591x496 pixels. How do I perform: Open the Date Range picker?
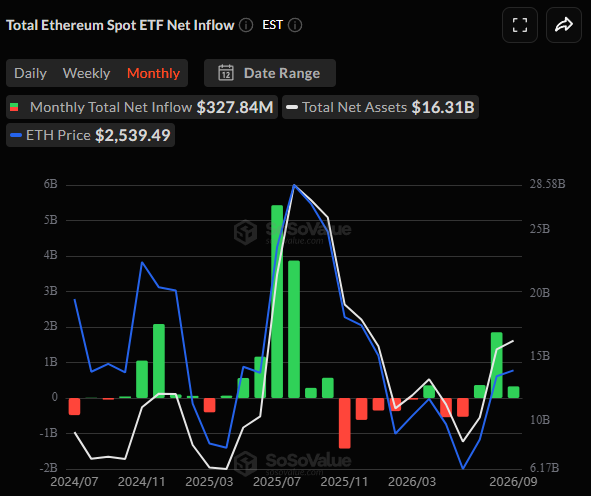coord(270,73)
